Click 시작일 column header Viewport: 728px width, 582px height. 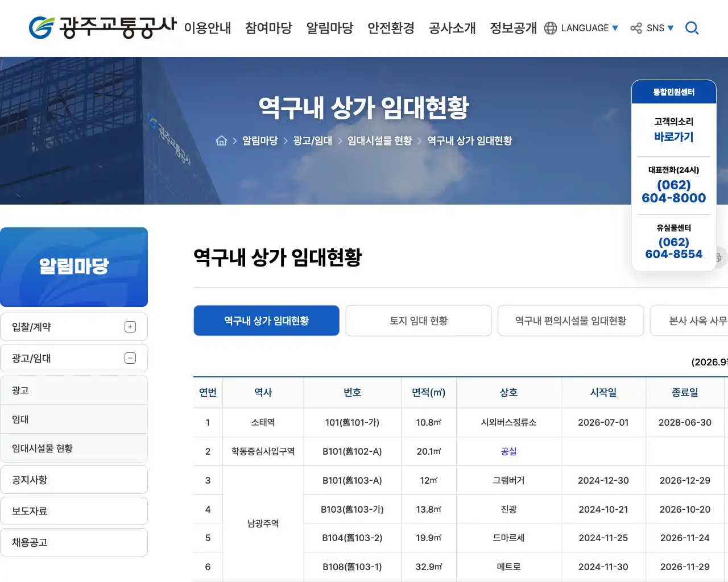tap(603, 392)
